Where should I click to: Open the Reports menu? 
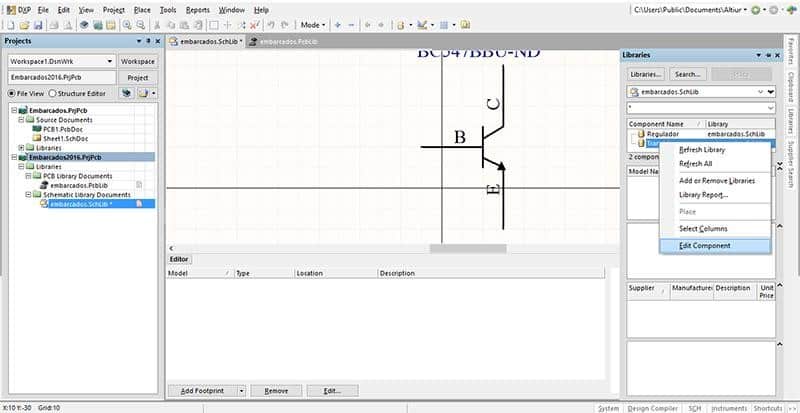(197, 9)
